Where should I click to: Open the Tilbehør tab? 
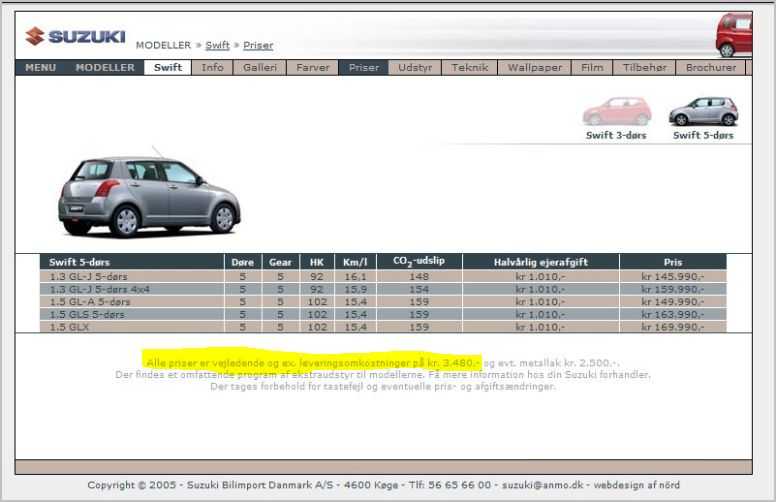pos(644,68)
